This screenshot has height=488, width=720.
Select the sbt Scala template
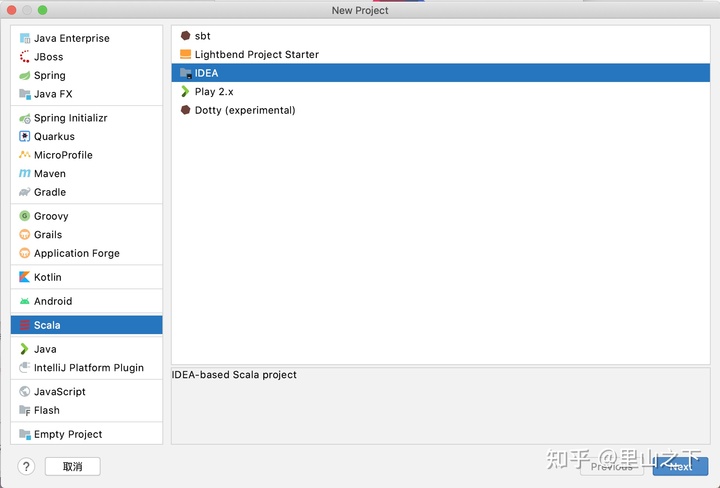[441, 36]
